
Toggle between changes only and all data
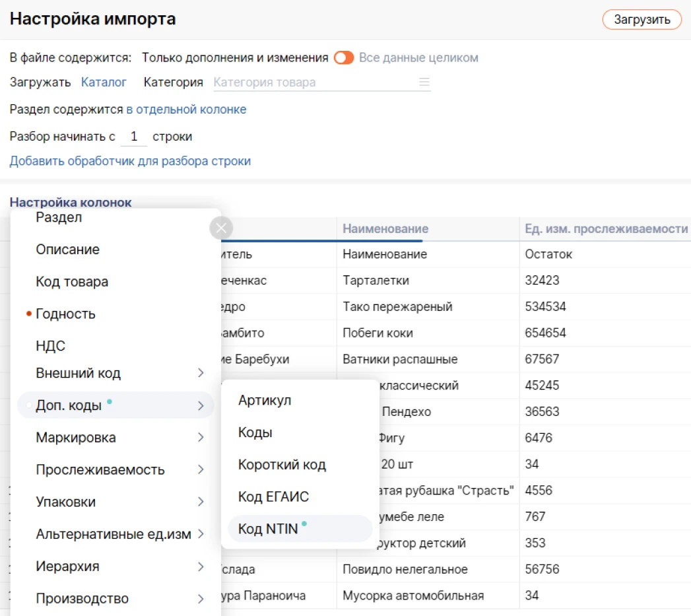pos(344,58)
